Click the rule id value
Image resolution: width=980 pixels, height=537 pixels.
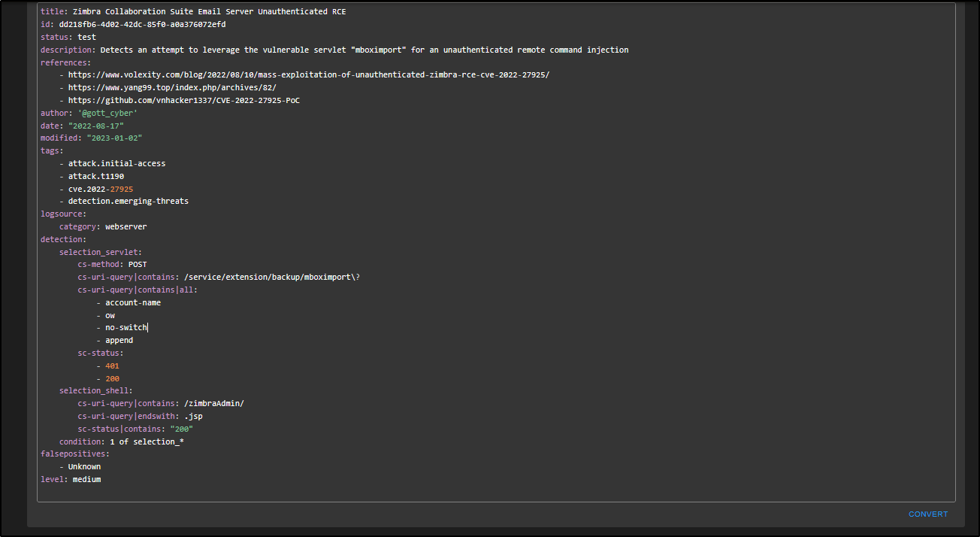pyautogui.click(x=142, y=24)
